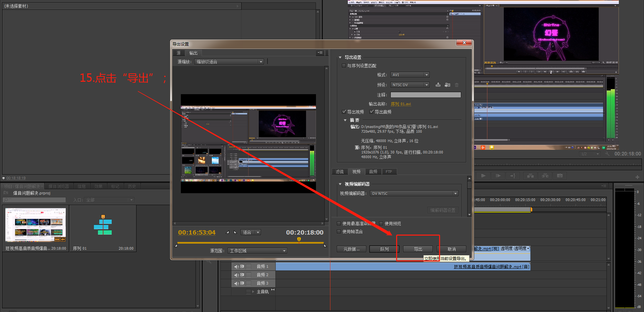Viewport: 644px width, 312px height.
Task: Uncheck 导出视频 checkbox
Action: coord(344,112)
